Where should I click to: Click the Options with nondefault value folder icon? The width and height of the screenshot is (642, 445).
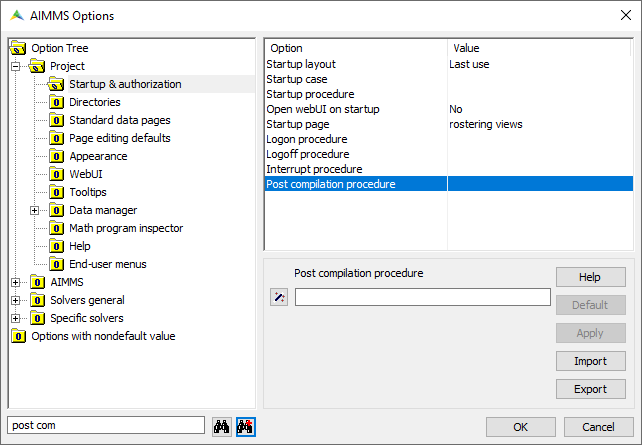pos(18,336)
